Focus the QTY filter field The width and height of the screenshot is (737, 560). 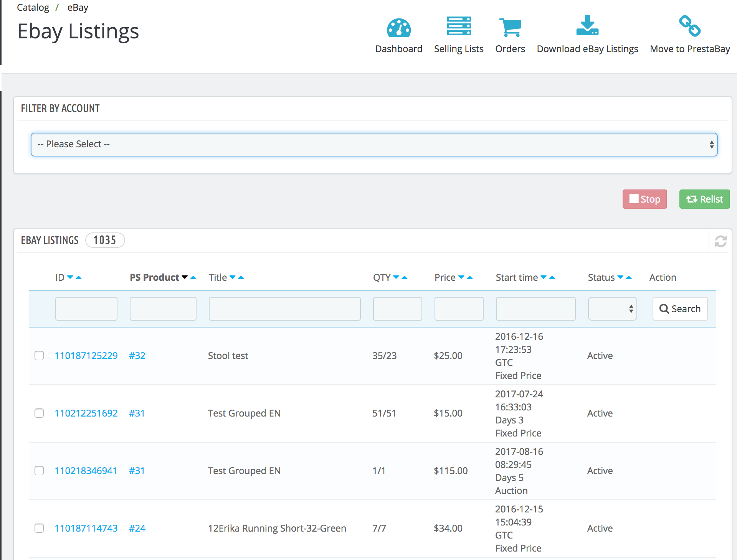(398, 309)
